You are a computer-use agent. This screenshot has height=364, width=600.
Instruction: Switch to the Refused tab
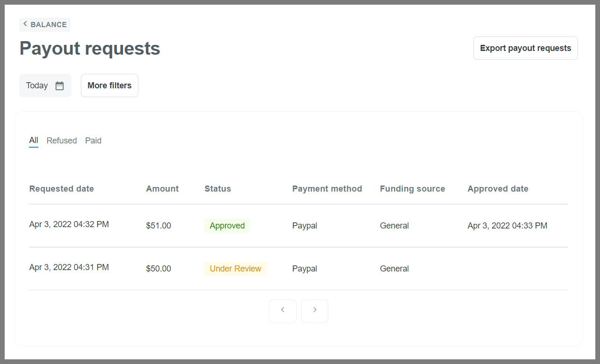pyautogui.click(x=62, y=141)
